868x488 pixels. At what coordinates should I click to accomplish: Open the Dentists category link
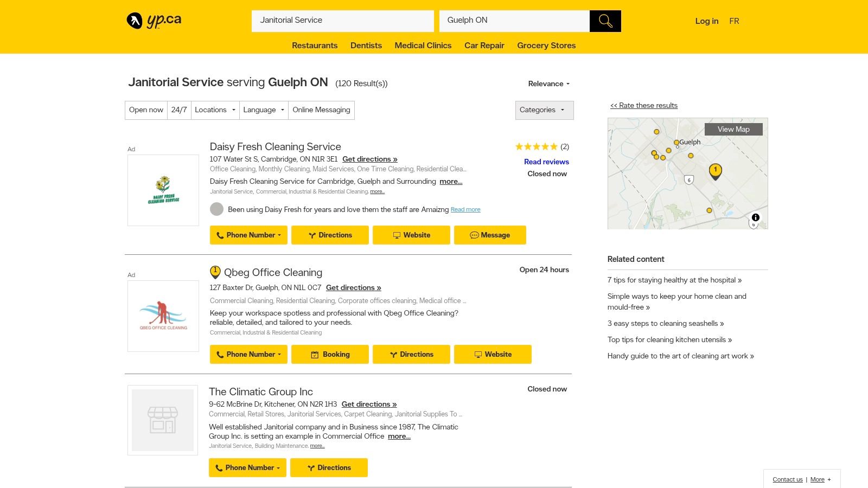point(366,46)
